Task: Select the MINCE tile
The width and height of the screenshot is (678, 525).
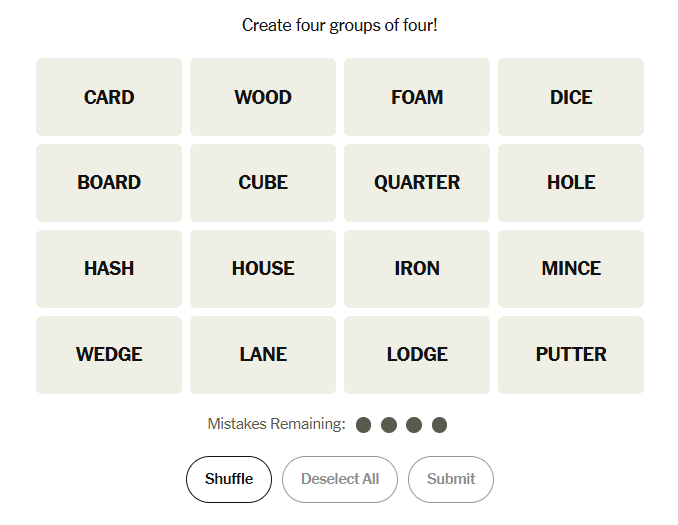Action: (x=571, y=269)
